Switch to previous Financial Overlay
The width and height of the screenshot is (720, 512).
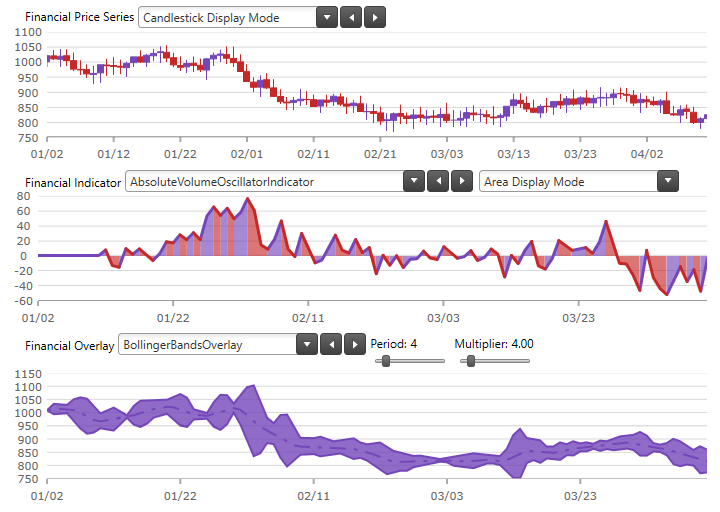pos(331,344)
